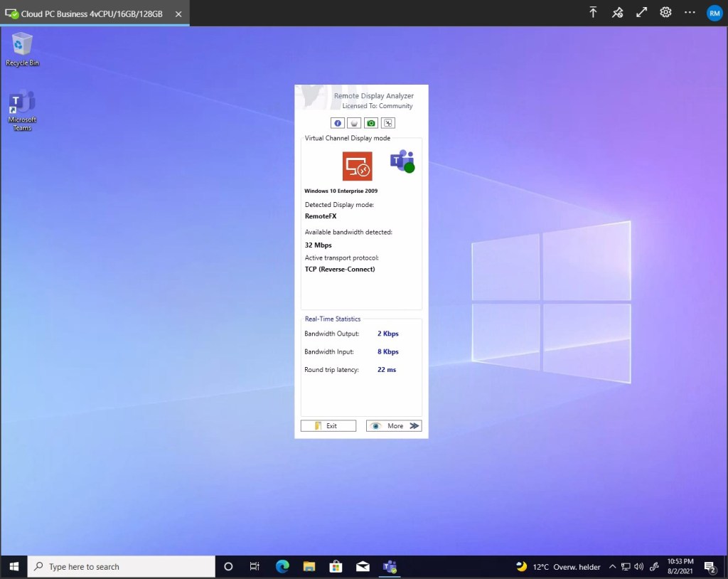728x579 pixels.
Task: Click the snipping scissors toolbar button
Action: pos(388,123)
